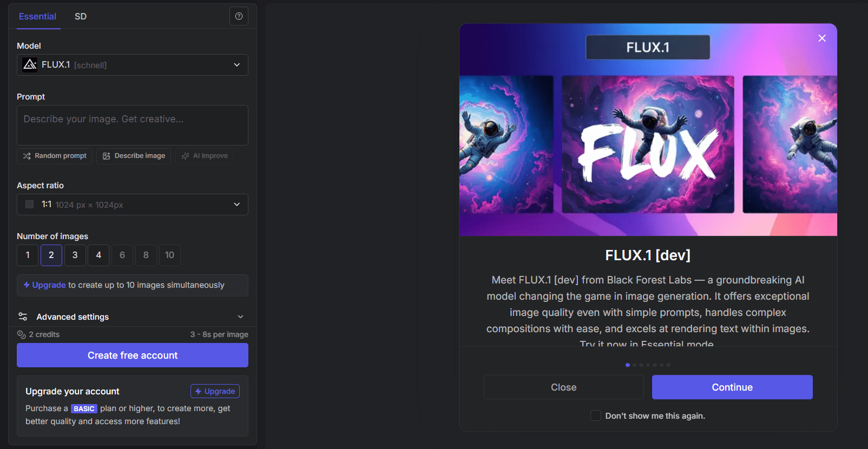Viewport: 868px width, 449px height.
Task: Click the FLUX.1 model triangle logo
Action: click(30, 65)
